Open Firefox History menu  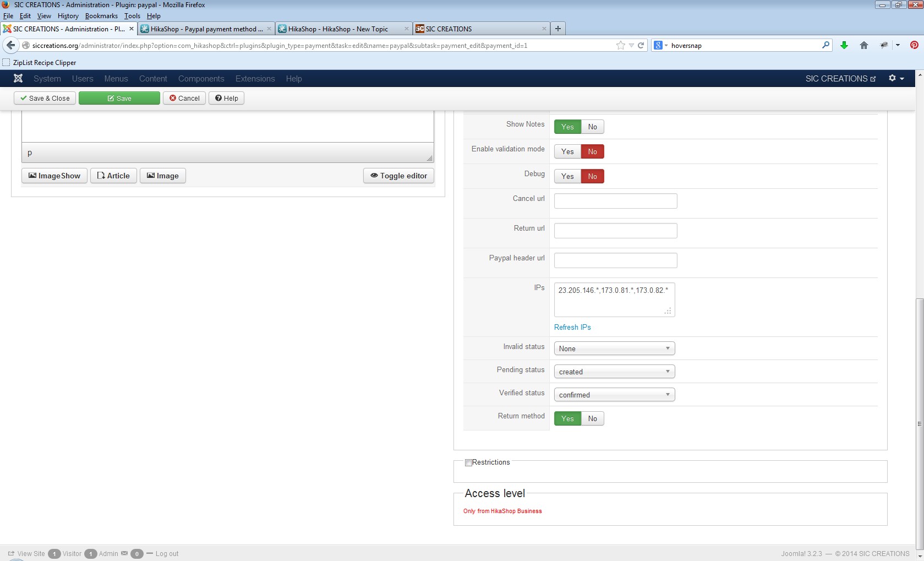point(68,16)
